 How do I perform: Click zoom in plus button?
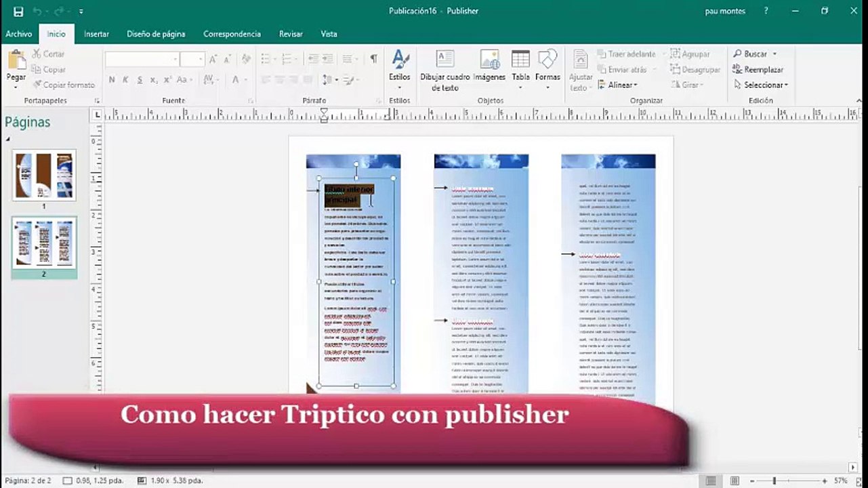[825, 481]
